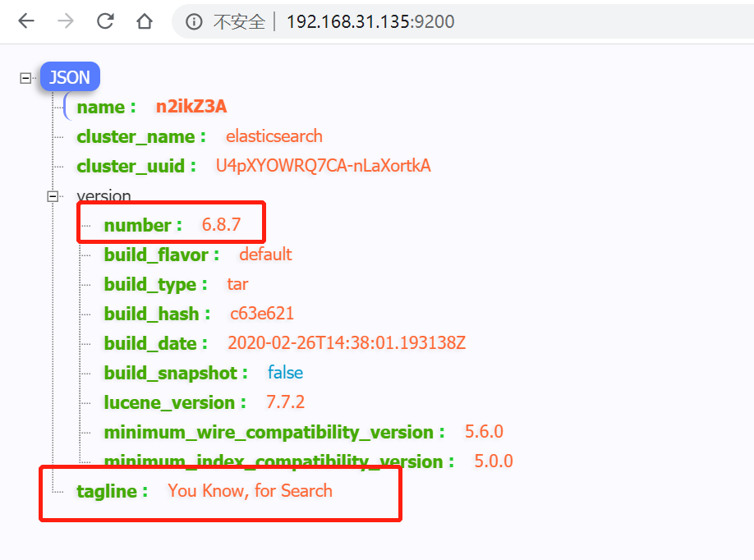Viewport: 754px width, 560px height.
Task: Click the value U4pXYOWRQ7CA-nLaXortkA
Action: coord(323,166)
